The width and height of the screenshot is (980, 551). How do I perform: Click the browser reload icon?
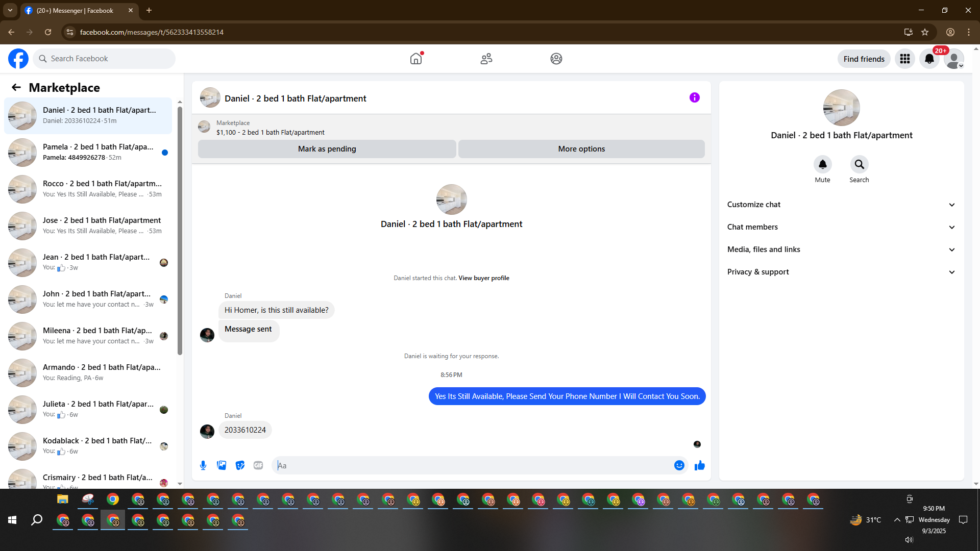pyautogui.click(x=48, y=32)
